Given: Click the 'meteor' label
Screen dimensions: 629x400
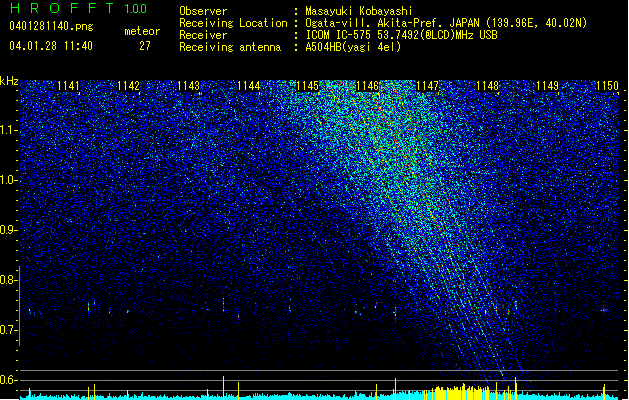Looking at the screenshot, I should [142, 31].
